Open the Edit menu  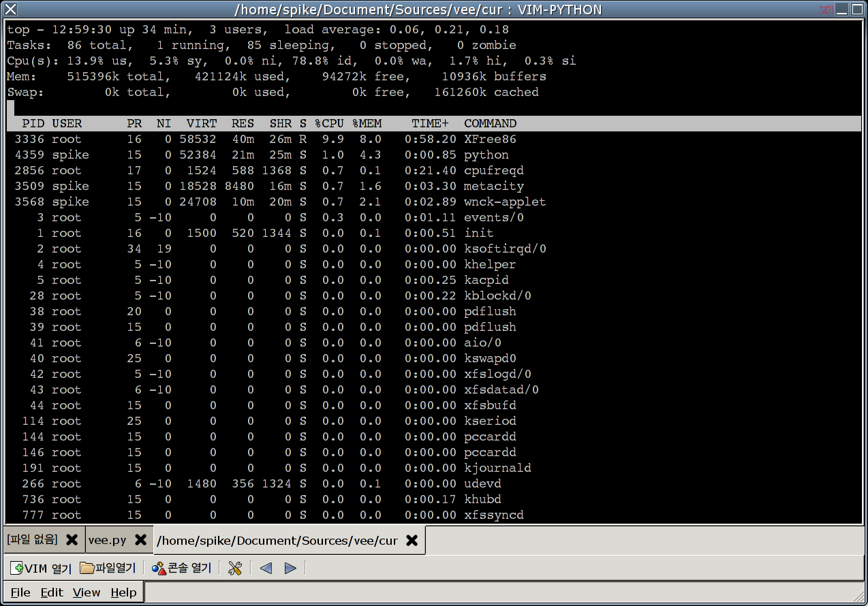[x=52, y=592]
